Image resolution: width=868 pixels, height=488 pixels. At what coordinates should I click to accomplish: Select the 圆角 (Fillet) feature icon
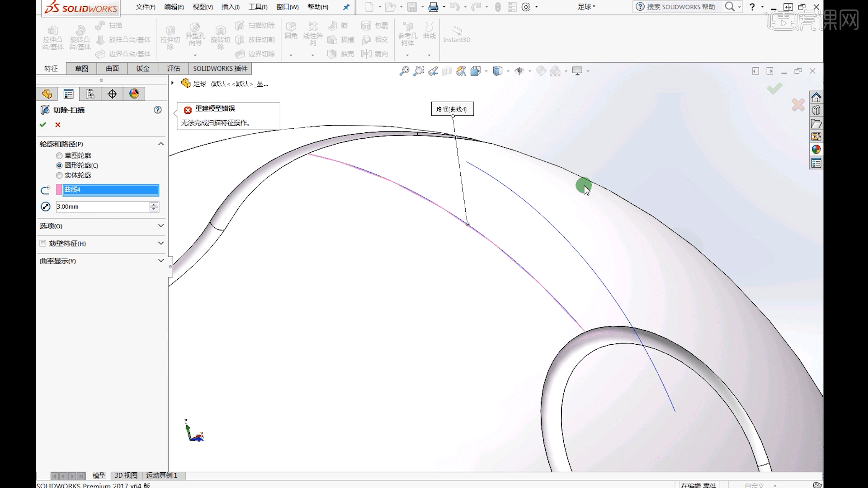coord(291,32)
